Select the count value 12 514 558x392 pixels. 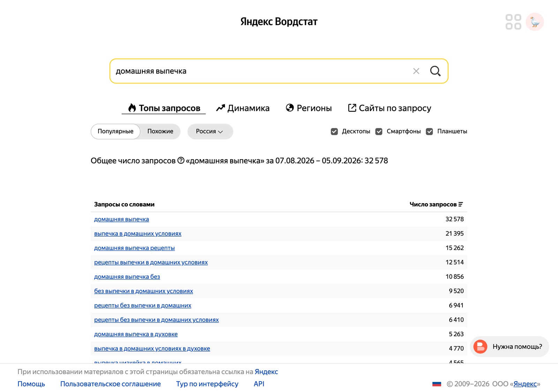tap(454, 262)
